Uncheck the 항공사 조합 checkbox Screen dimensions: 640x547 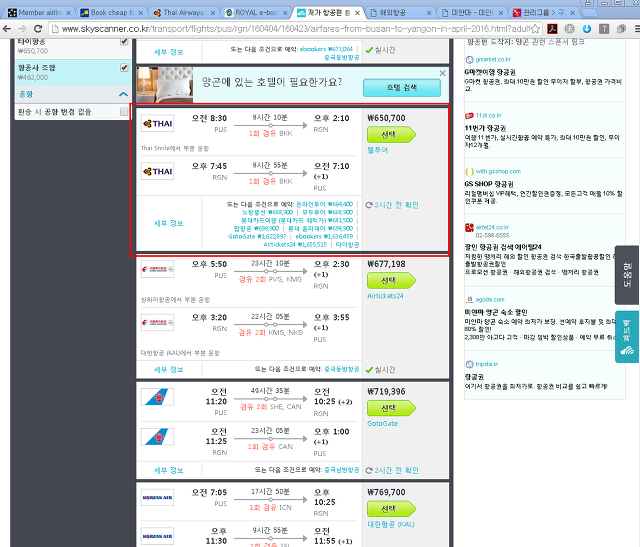(x=124, y=67)
